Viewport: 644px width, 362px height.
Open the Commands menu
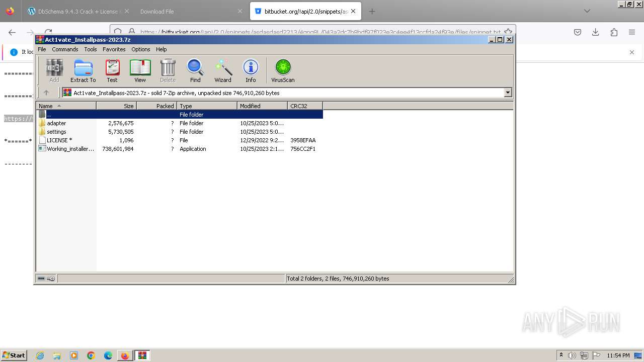coord(65,49)
